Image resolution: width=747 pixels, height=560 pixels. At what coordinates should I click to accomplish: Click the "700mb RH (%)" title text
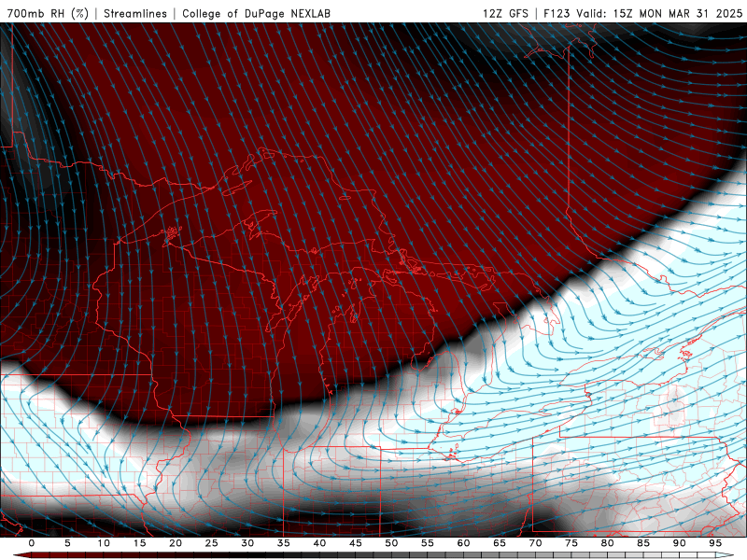point(48,13)
